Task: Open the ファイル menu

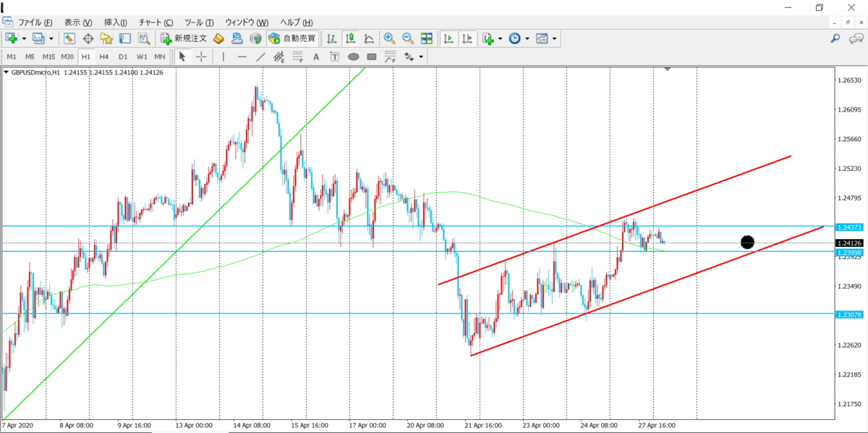Action: point(35,22)
